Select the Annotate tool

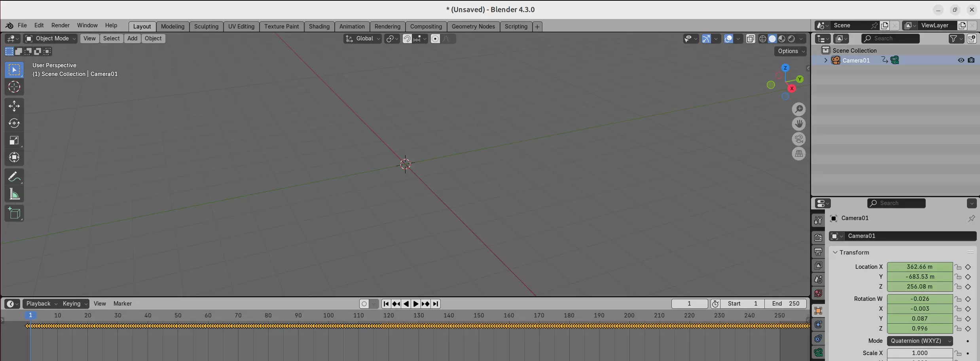point(14,177)
